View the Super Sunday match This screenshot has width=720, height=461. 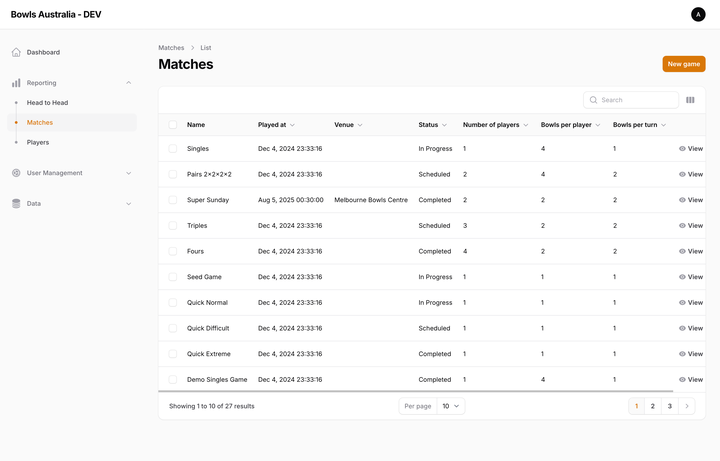[691, 200]
